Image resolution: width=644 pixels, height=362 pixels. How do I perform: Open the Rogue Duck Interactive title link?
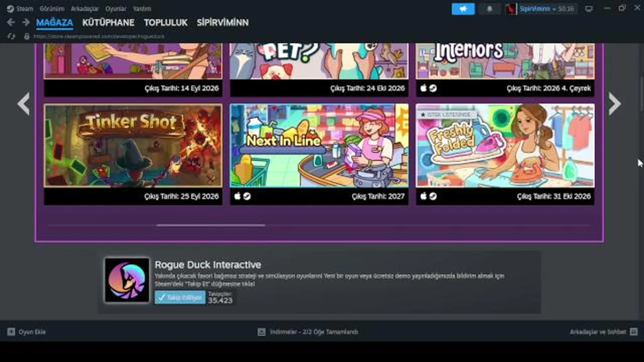click(x=208, y=265)
